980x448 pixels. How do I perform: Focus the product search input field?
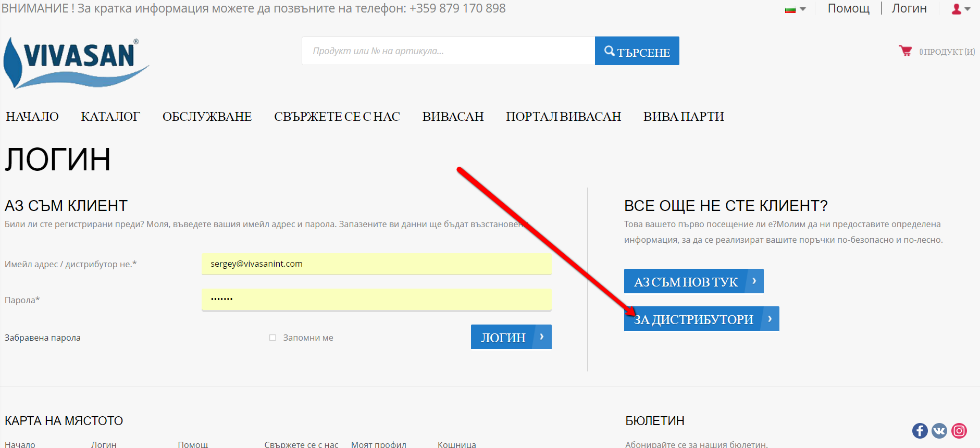click(448, 51)
